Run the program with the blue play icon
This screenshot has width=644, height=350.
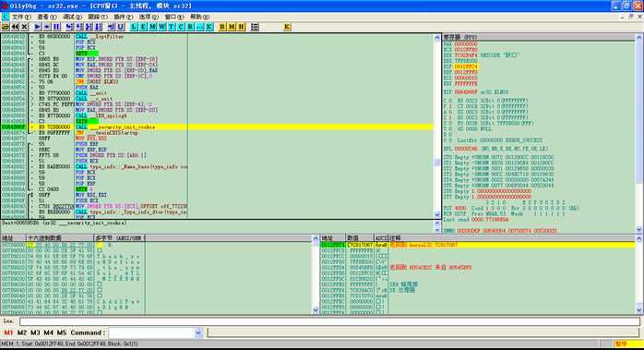pyautogui.click(x=38, y=27)
